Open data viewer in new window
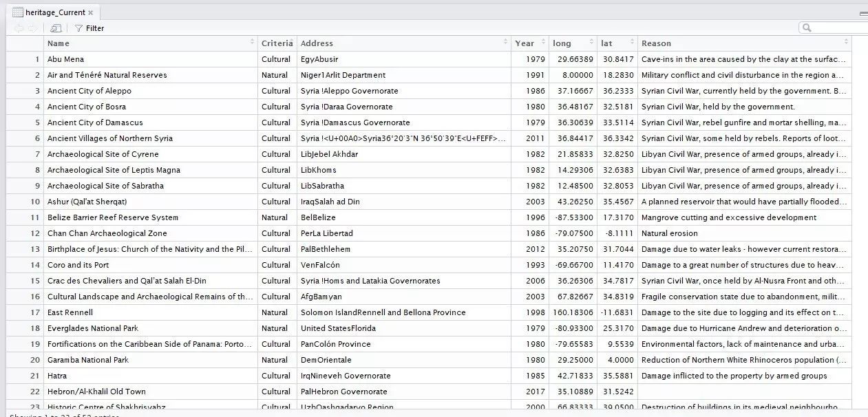This screenshot has height=417, width=868. pos(56,28)
